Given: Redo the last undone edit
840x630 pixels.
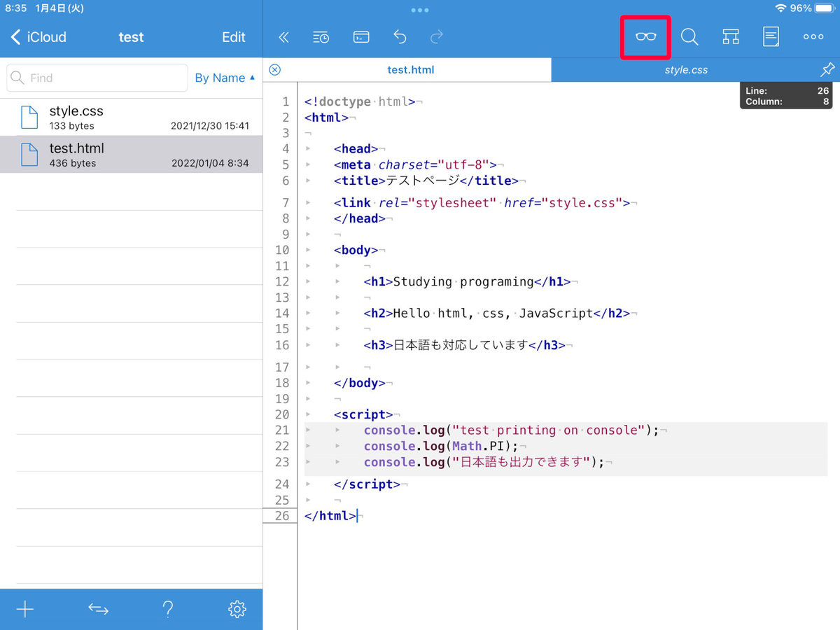Looking at the screenshot, I should coord(437,37).
